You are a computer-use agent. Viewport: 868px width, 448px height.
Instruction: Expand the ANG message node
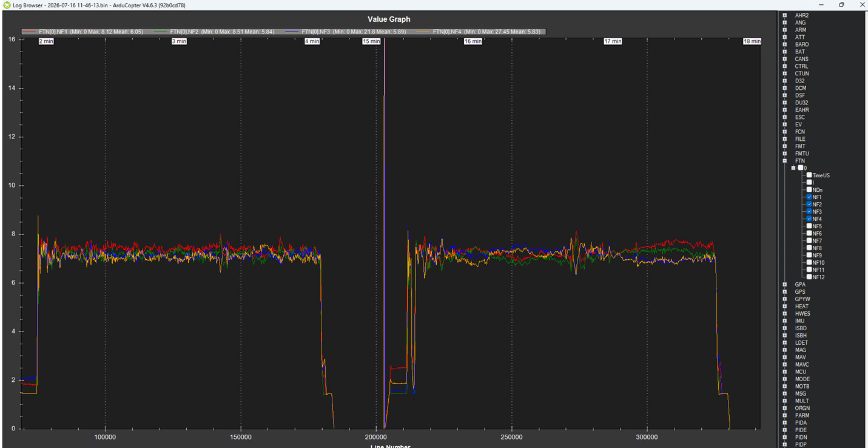click(785, 22)
